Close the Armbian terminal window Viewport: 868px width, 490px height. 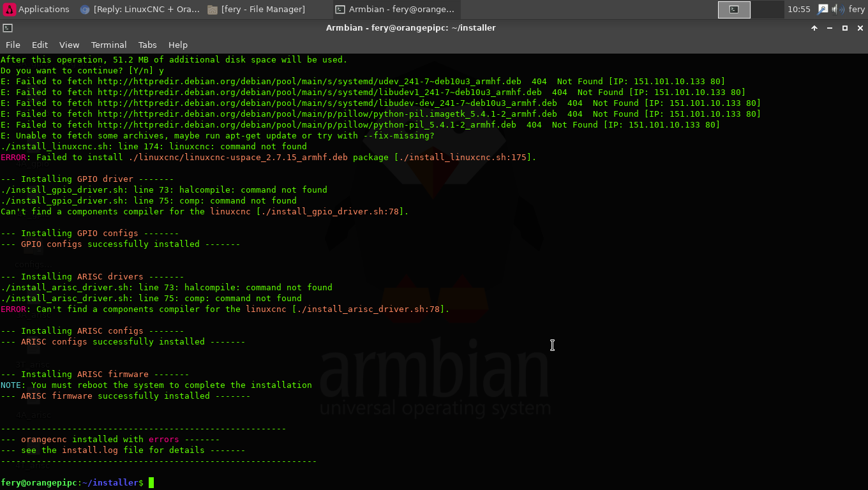pyautogui.click(x=860, y=28)
